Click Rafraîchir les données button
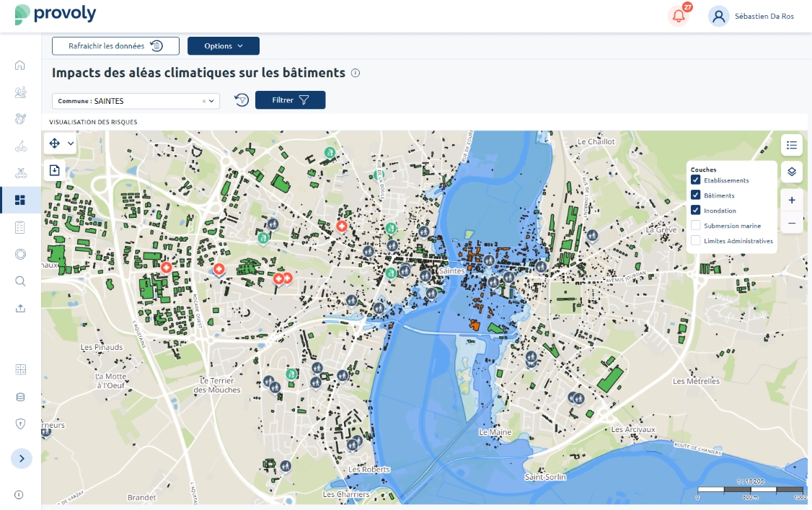Screen dimensions: 812x510 tap(115, 46)
